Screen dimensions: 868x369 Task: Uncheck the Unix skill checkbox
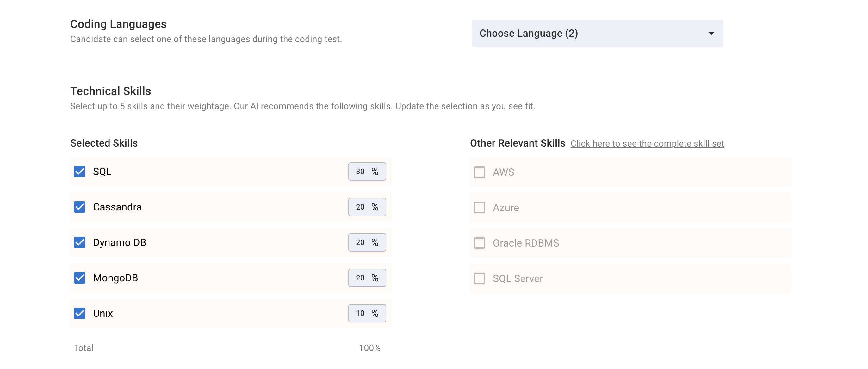[x=79, y=313]
